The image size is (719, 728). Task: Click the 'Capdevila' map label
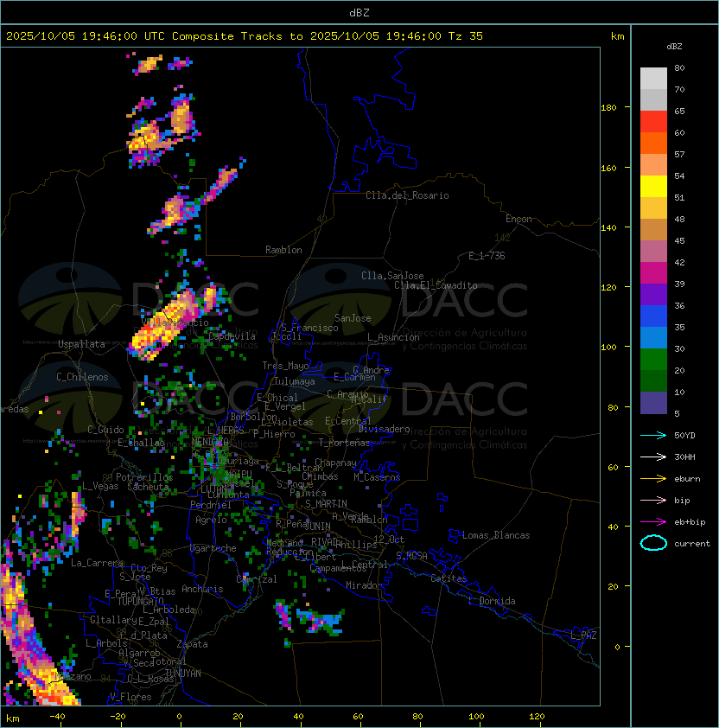click(232, 336)
